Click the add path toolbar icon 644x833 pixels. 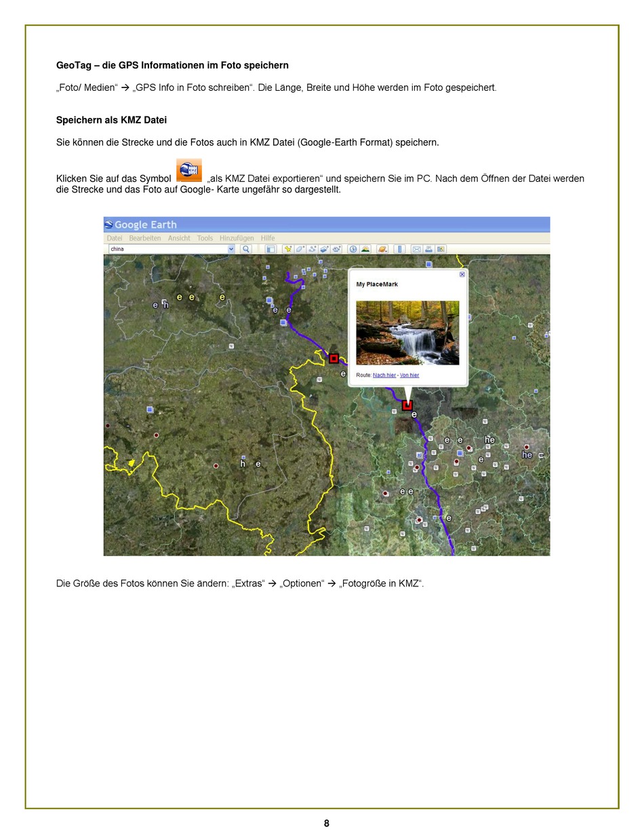(x=312, y=249)
